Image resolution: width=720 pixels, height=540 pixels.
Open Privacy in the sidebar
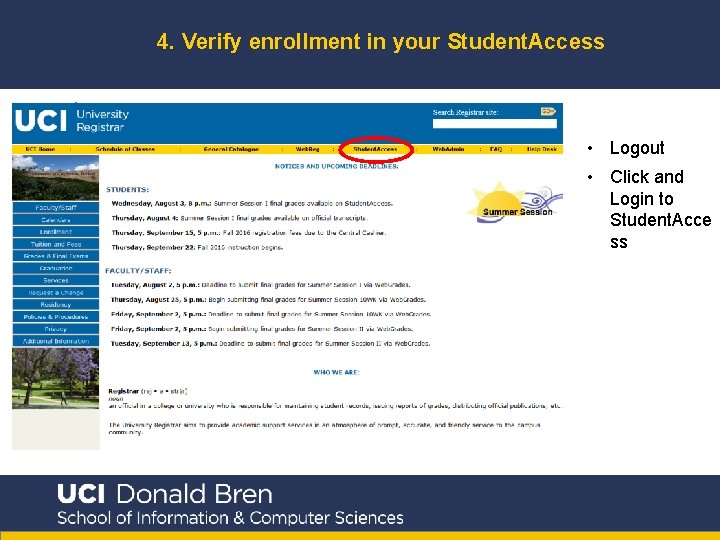click(56, 329)
